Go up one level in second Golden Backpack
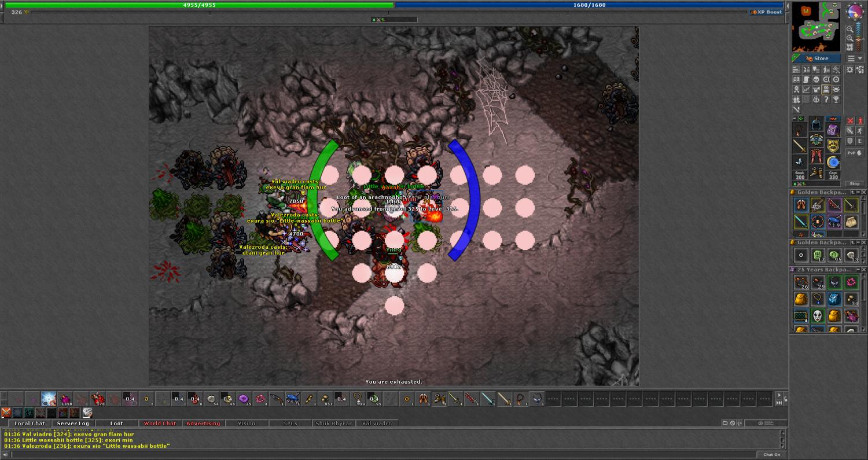868x460 pixels. coord(853,242)
